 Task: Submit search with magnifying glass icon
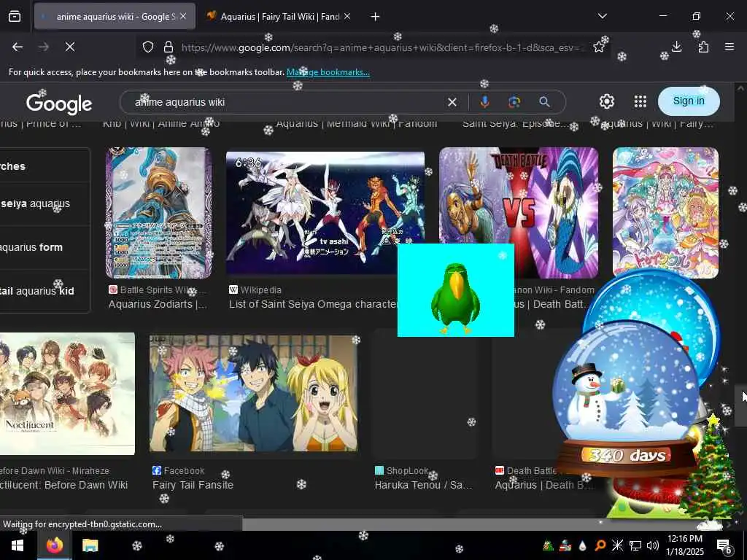click(x=544, y=102)
